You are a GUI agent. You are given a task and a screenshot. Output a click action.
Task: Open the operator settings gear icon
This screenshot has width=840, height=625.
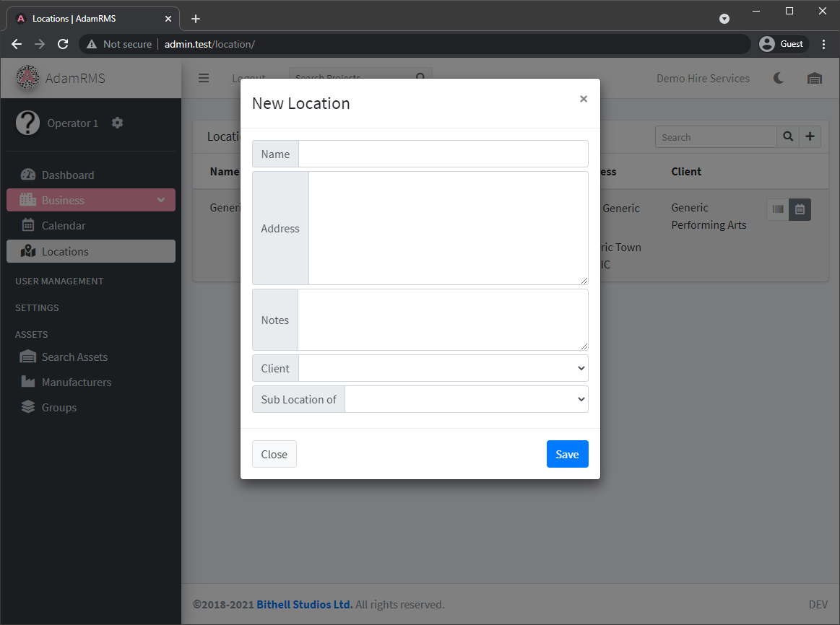[118, 123]
